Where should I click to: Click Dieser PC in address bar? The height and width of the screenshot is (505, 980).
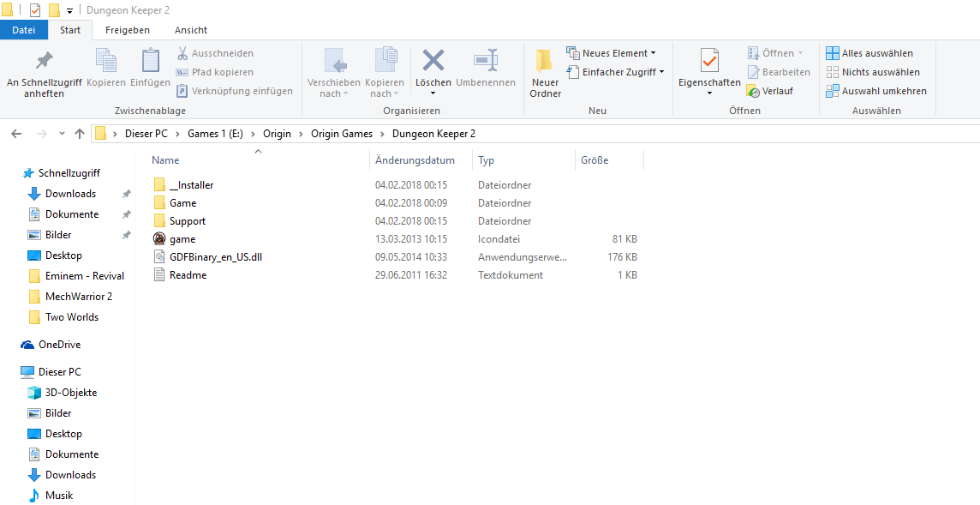146,133
